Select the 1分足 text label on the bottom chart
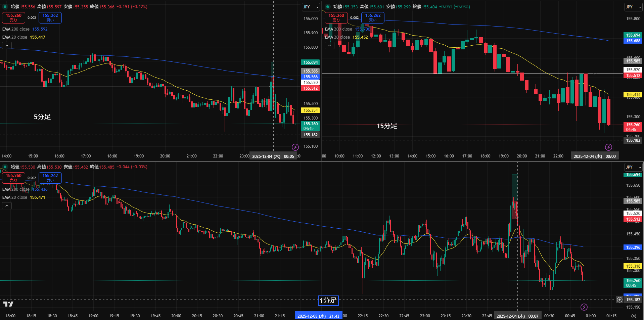 pos(328,301)
